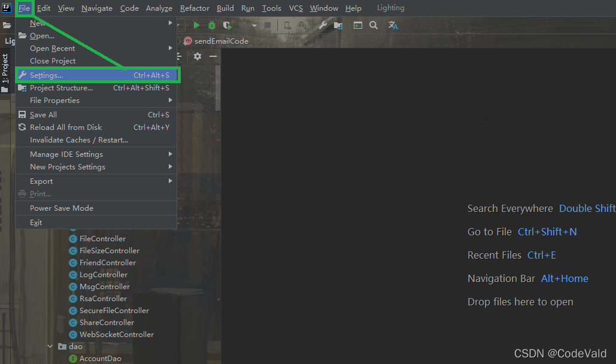Expand the New submenu arrow
Viewport: 616px width, 364px height.
(170, 23)
